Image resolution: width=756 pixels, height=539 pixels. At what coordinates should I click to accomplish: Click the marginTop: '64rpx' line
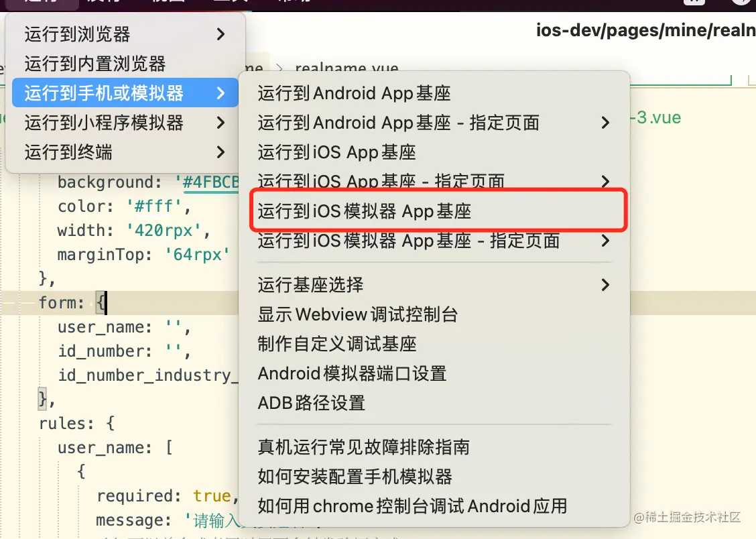[143, 255]
